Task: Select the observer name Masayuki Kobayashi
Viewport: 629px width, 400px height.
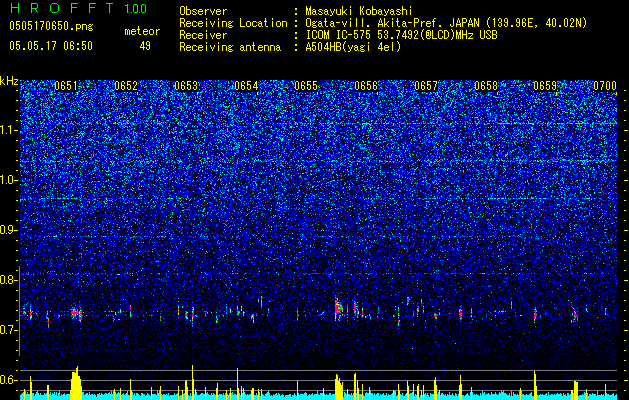Action: [x=359, y=11]
